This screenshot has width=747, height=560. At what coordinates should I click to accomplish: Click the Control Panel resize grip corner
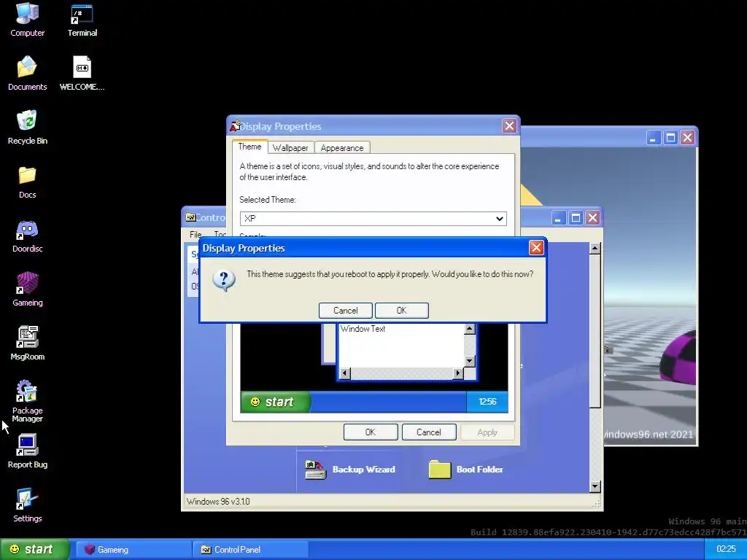point(597,504)
